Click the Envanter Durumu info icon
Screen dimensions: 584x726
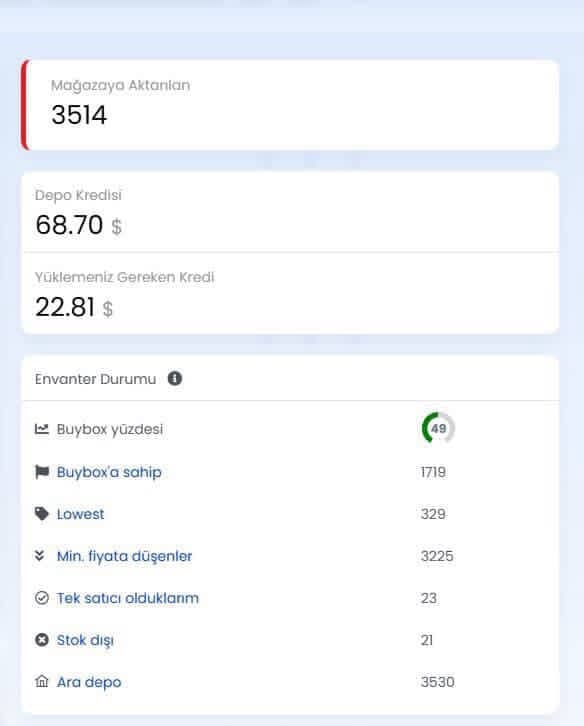tap(175, 378)
